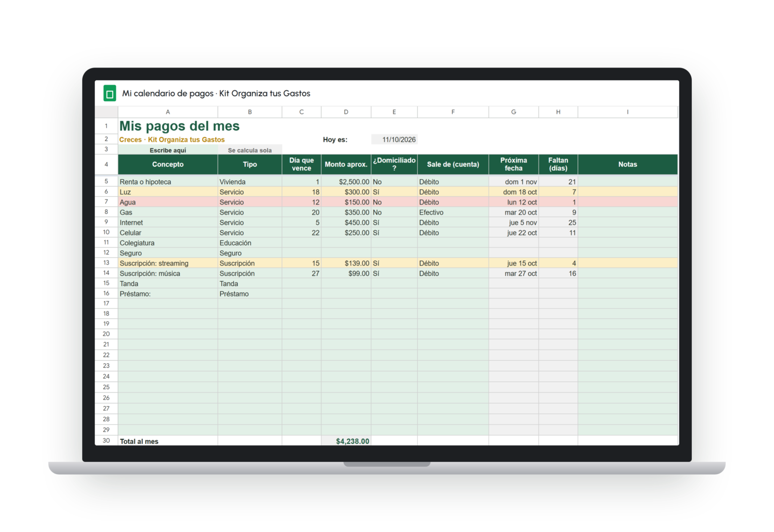Click the $450.00 amount for Internet
This screenshot has width=774, height=532.
(346, 223)
